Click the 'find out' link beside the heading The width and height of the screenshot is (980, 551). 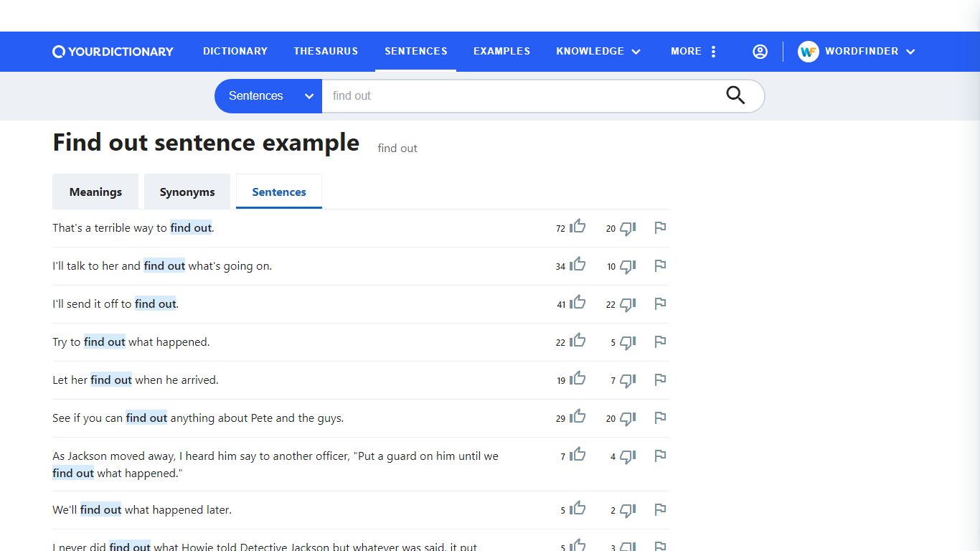click(x=397, y=149)
